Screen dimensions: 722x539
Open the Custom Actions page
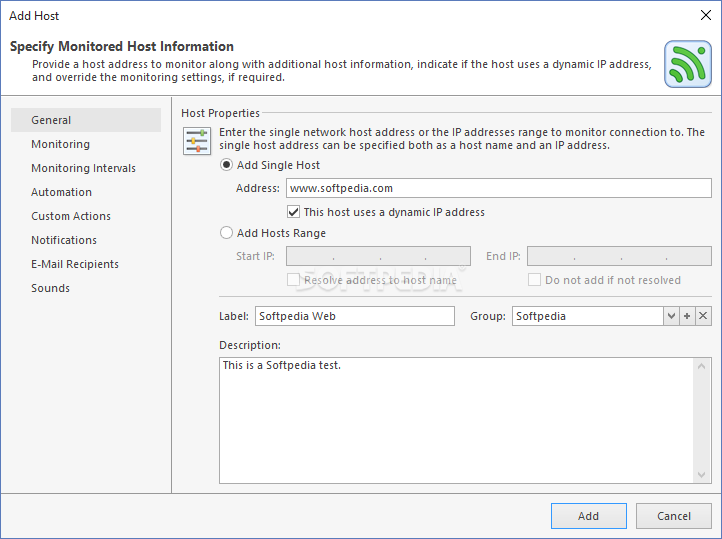tap(86, 216)
